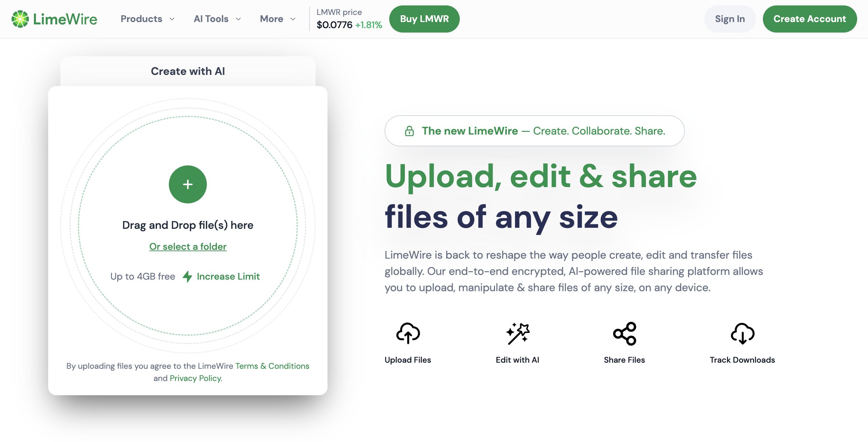This screenshot has height=442, width=868.
Task: Switch to the Create with AI tab
Action: click(188, 71)
